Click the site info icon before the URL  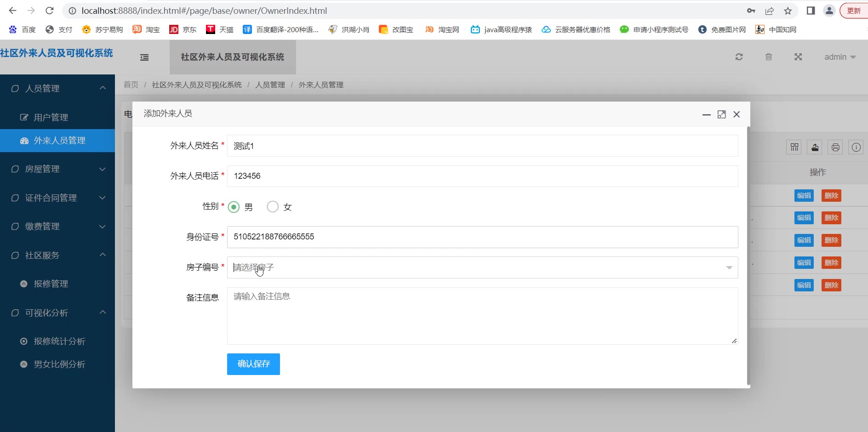click(x=72, y=11)
